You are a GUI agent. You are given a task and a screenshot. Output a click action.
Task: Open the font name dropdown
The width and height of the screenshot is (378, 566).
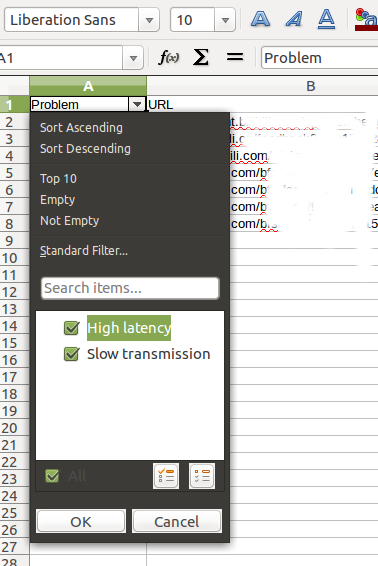(x=149, y=20)
